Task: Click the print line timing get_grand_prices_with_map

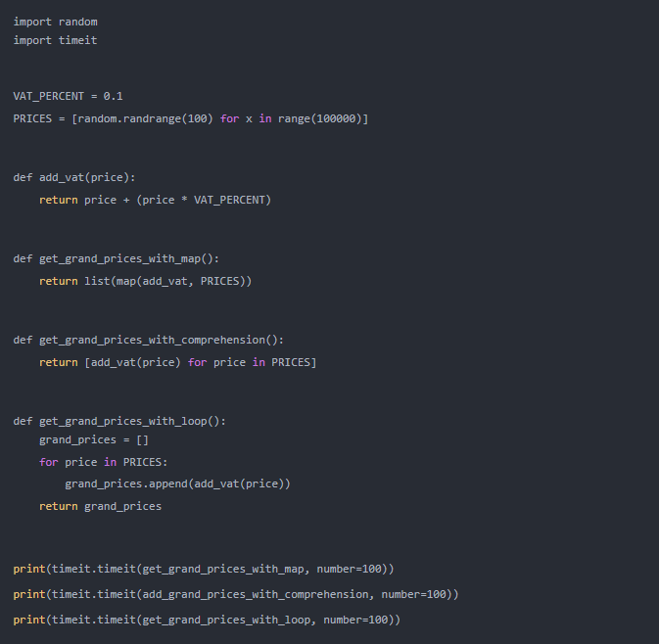Action: click(x=204, y=569)
